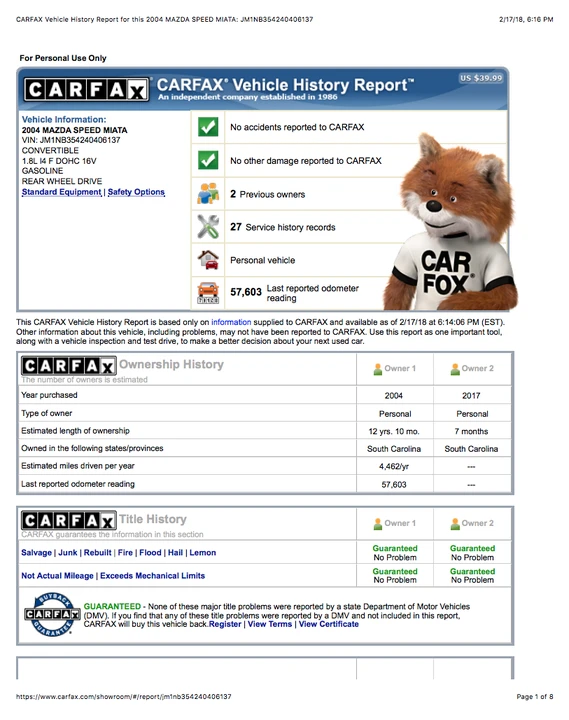
Task: Click the Register link in guarantee text
Action: (225, 624)
